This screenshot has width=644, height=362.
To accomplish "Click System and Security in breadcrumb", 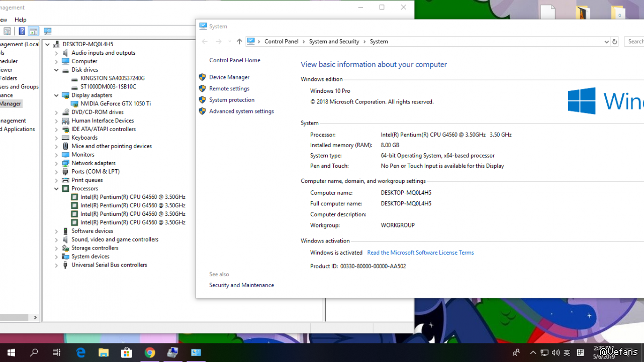I will click(x=334, y=42).
